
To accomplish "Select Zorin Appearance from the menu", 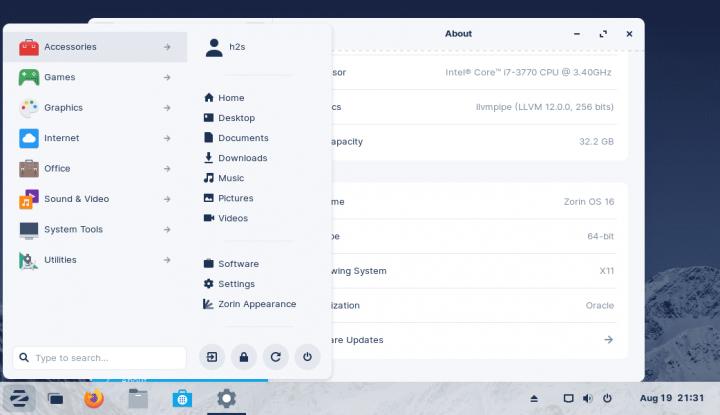I will [256, 304].
